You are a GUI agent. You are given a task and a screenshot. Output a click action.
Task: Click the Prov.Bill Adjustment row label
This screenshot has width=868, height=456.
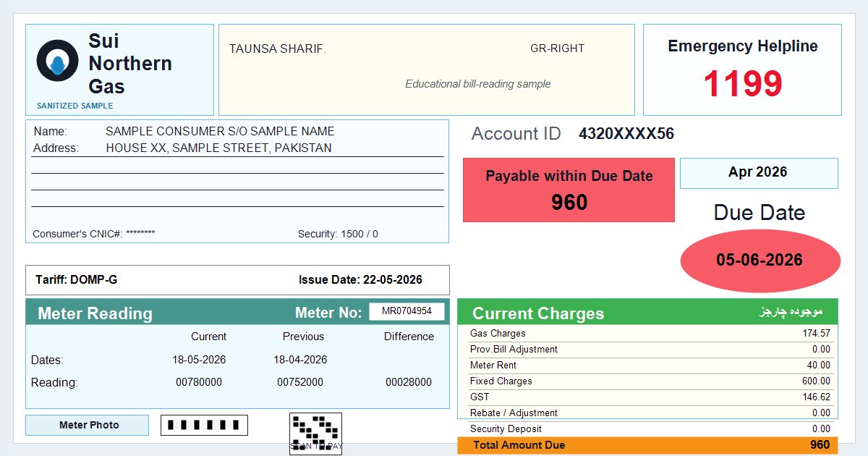coord(514,350)
